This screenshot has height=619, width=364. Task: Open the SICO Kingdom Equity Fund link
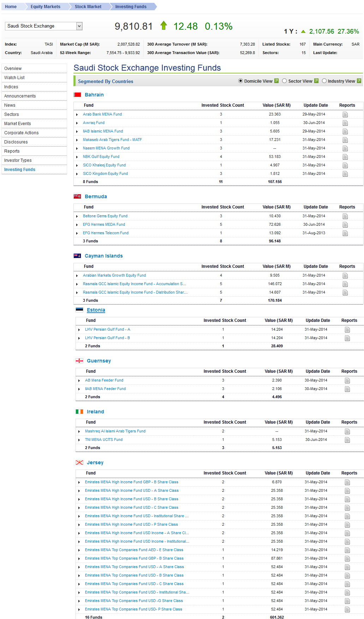(105, 174)
